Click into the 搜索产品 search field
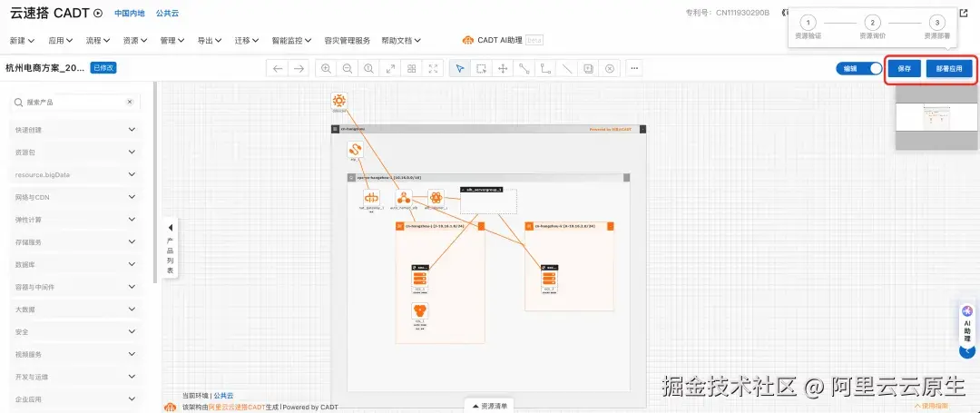 click(x=73, y=102)
